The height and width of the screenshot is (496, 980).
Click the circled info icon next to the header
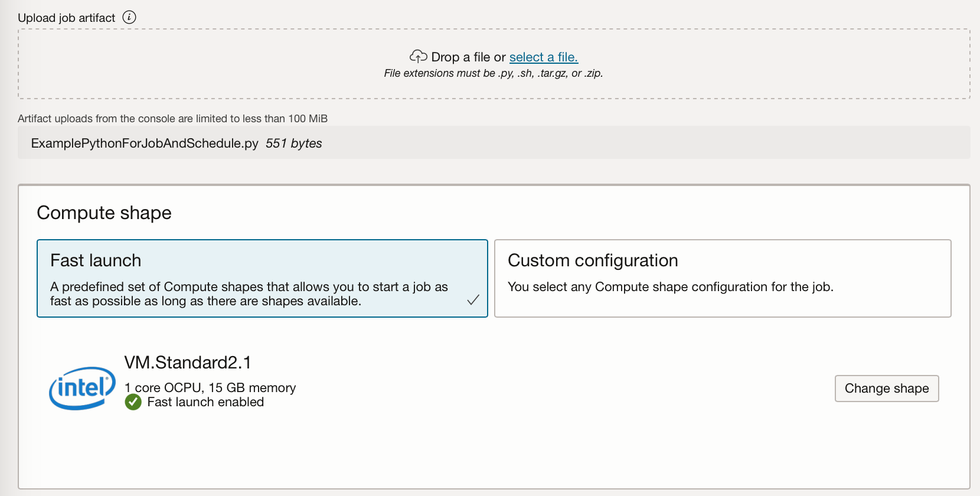(x=129, y=17)
